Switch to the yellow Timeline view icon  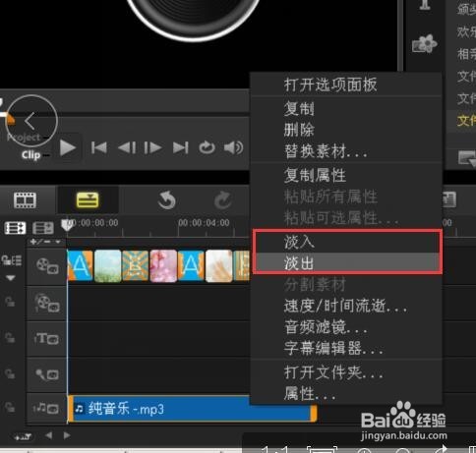tap(88, 200)
